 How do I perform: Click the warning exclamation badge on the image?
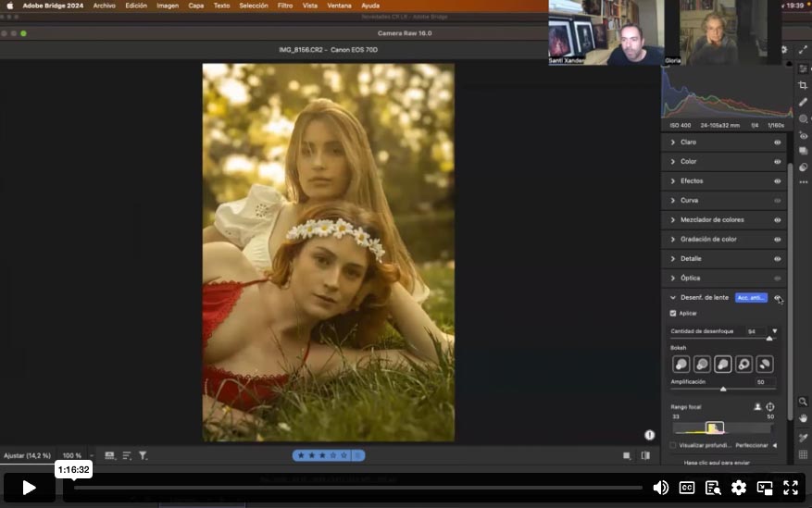649,435
